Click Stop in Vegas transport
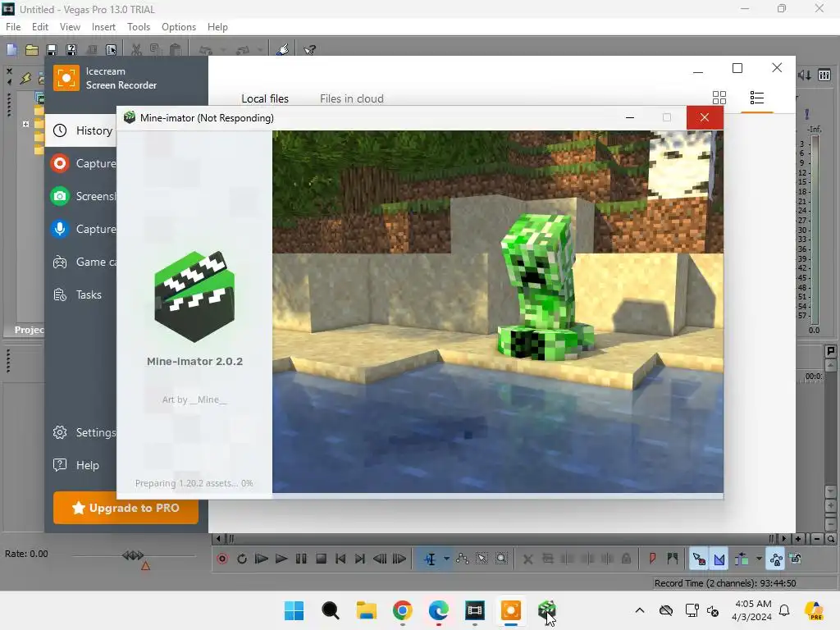This screenshot has width=840, height=630. point(321,559)
